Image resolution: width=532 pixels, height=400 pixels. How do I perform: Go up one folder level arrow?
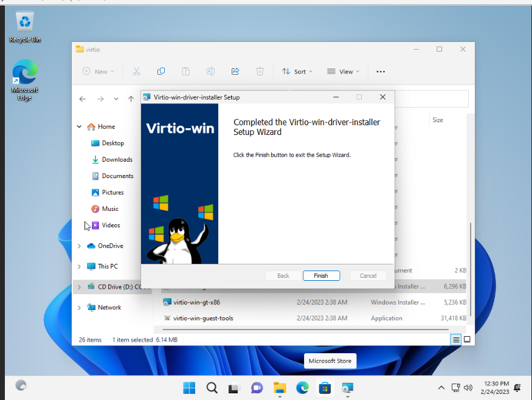(x=131, y=99)
